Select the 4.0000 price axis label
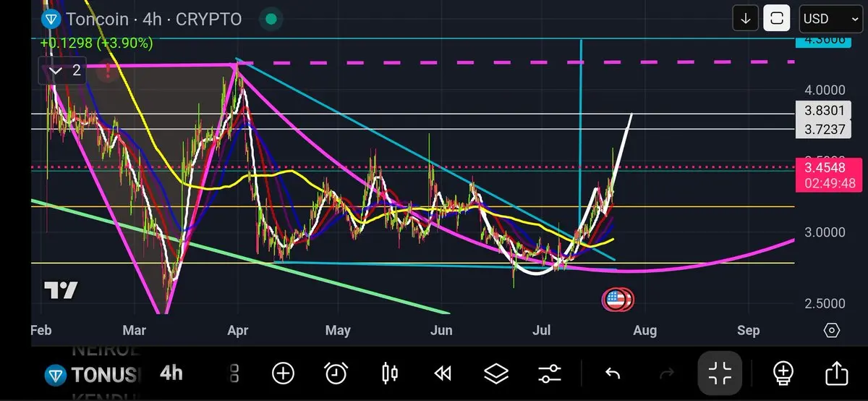The width and height of the screenshot is (868, 401). pos(825,90)
